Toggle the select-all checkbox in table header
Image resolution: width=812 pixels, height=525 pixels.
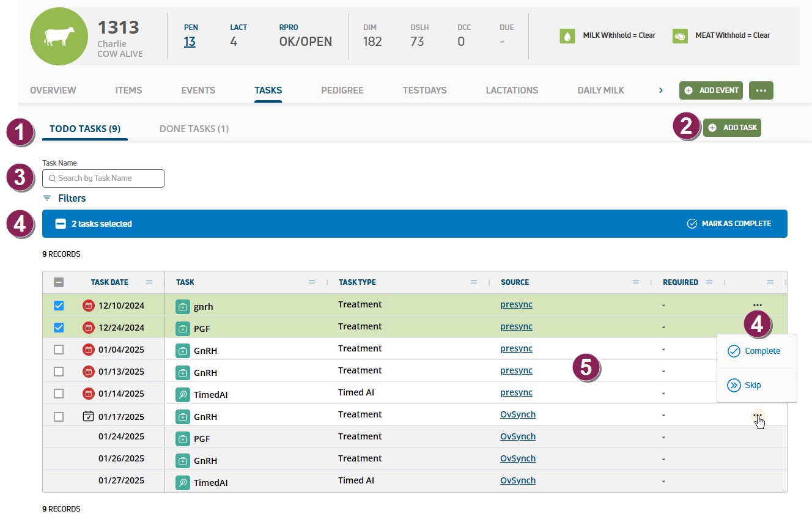coord(59,282)
